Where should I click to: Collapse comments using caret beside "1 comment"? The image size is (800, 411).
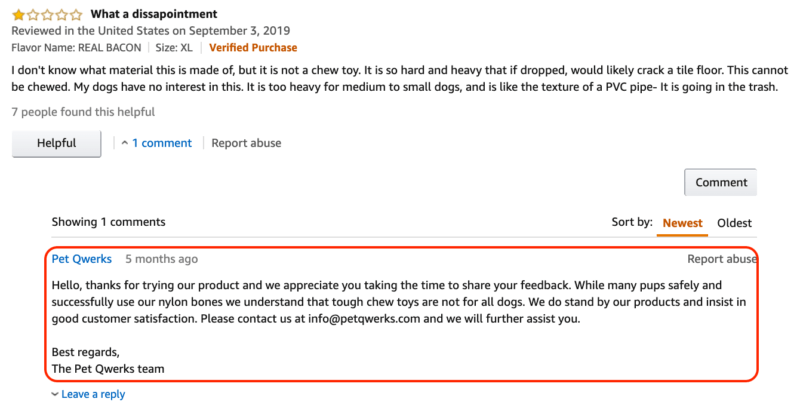click(x=125, y=143)
